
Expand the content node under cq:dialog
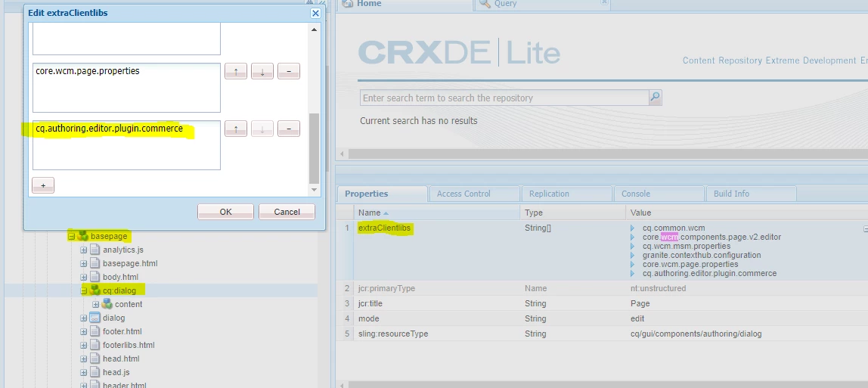[96, 304]
